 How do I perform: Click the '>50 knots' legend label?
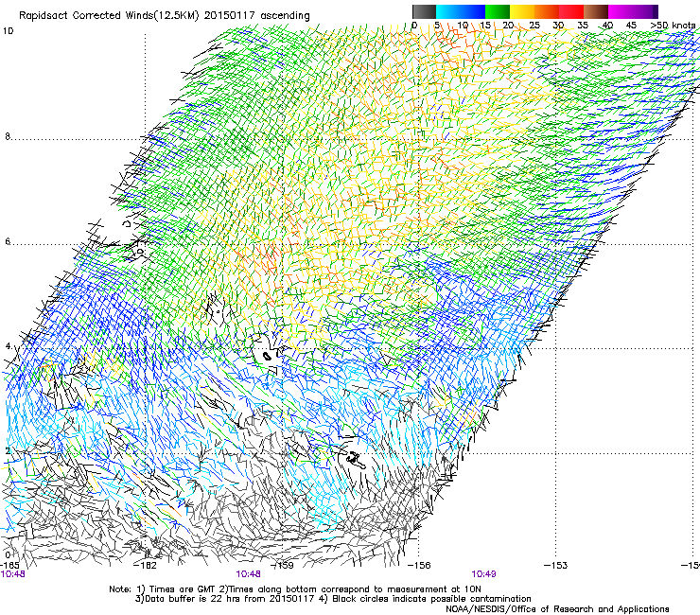pos(673,26)
